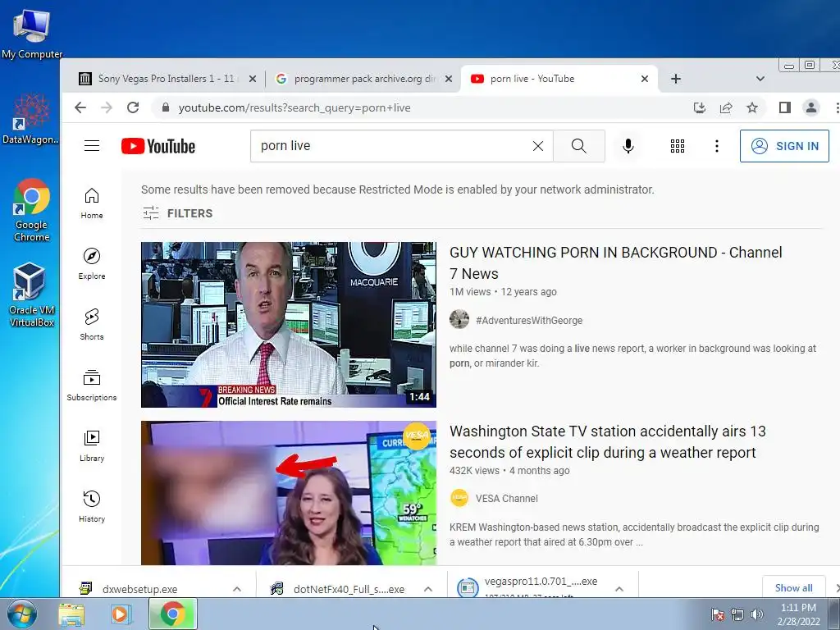This screenshot has width=840, height=630.
Task: Select DataWagon desktop shortcut
Action: [x=30, y=119]
